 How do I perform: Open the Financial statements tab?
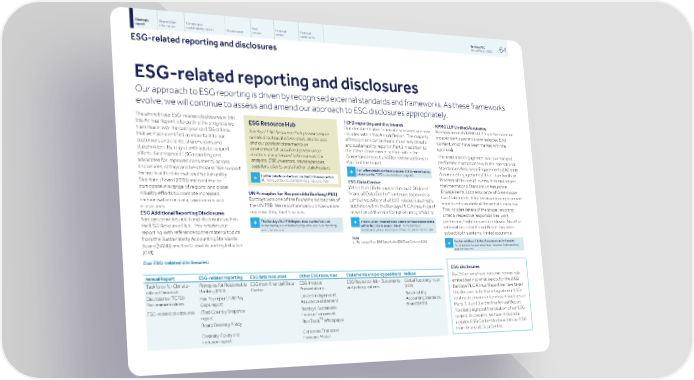tap(307, 35)
